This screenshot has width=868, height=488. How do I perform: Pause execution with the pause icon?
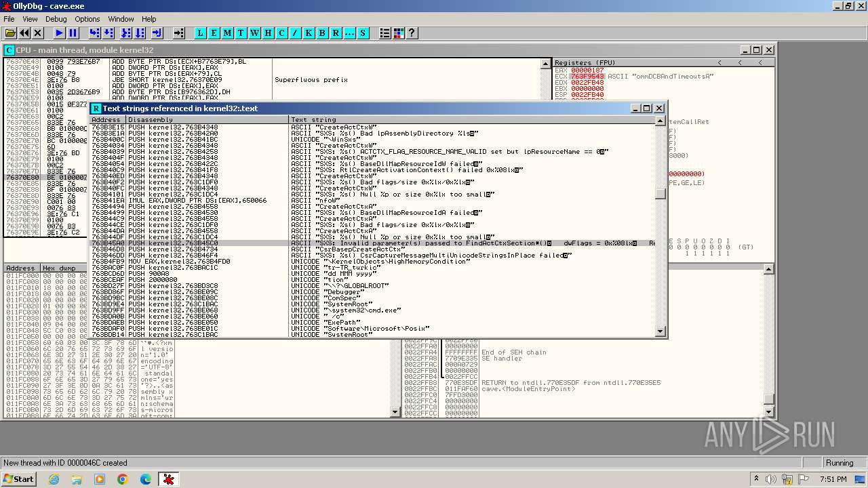pos(73,33)
